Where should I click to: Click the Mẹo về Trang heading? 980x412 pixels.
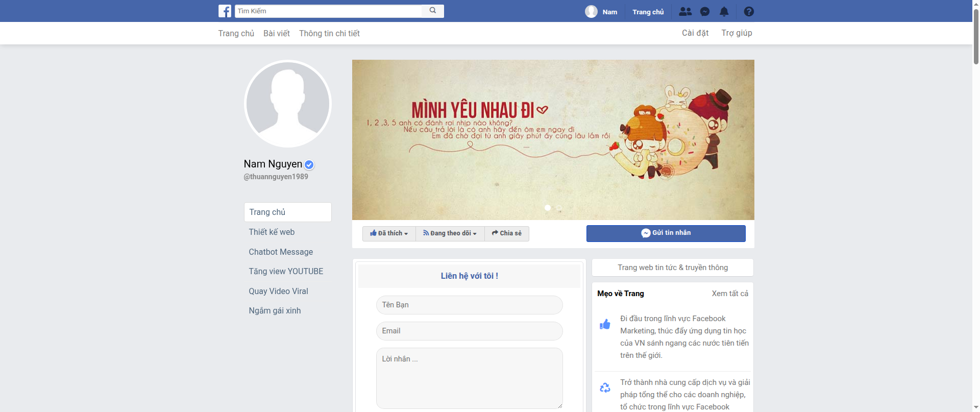pyautogui.click(x=621, y=294)
